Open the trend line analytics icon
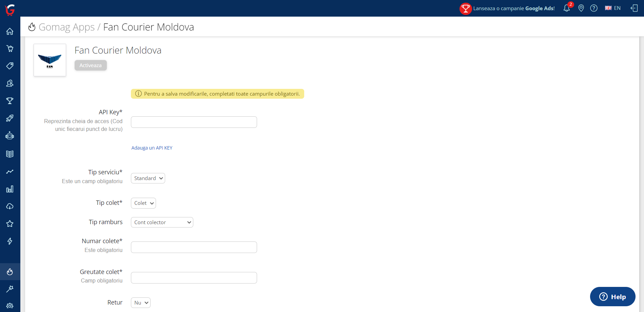Viewport: 644px width, 312px height. [x=10, y=172]
